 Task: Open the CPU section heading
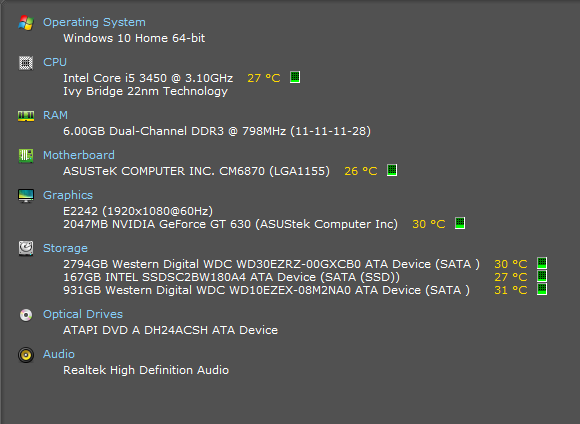coord(55,62)
